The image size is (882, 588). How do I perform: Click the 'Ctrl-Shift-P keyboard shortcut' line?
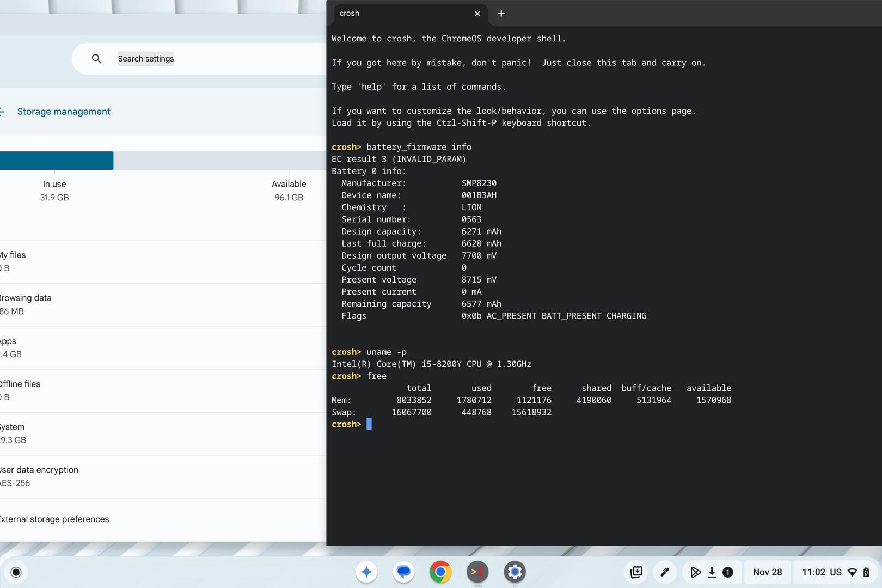click(461, 123)
